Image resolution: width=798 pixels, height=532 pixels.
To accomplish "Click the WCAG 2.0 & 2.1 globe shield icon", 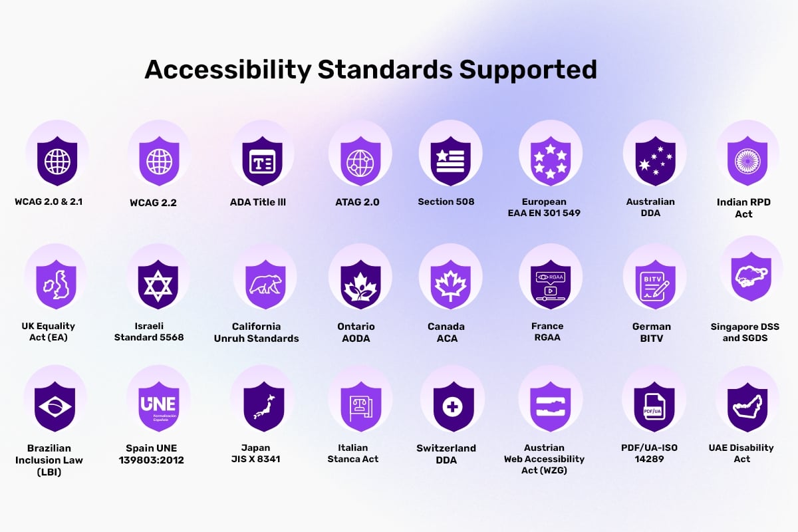I will click(57, 161).
